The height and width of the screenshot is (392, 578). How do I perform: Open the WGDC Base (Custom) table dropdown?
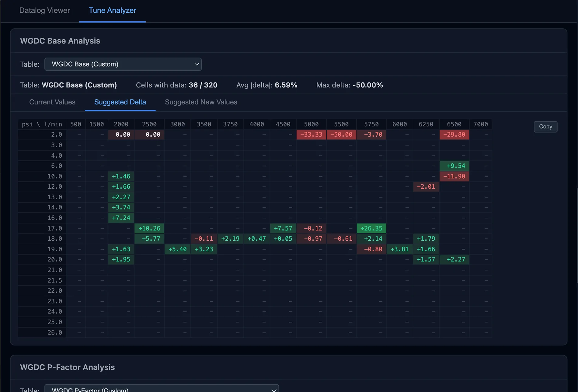pos(123,64)
